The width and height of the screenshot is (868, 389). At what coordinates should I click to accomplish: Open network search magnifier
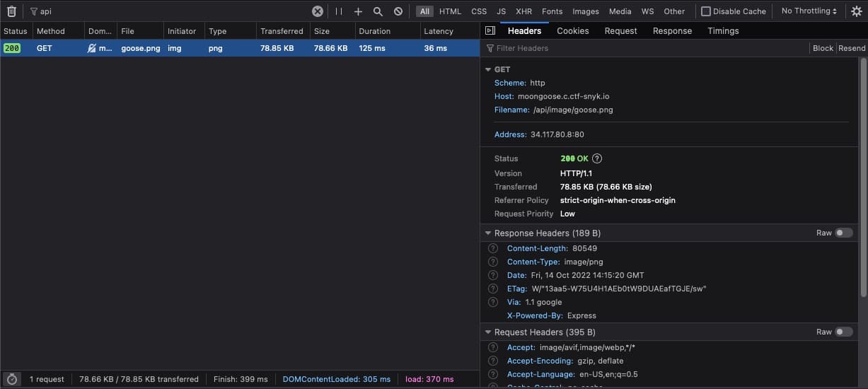378,11
